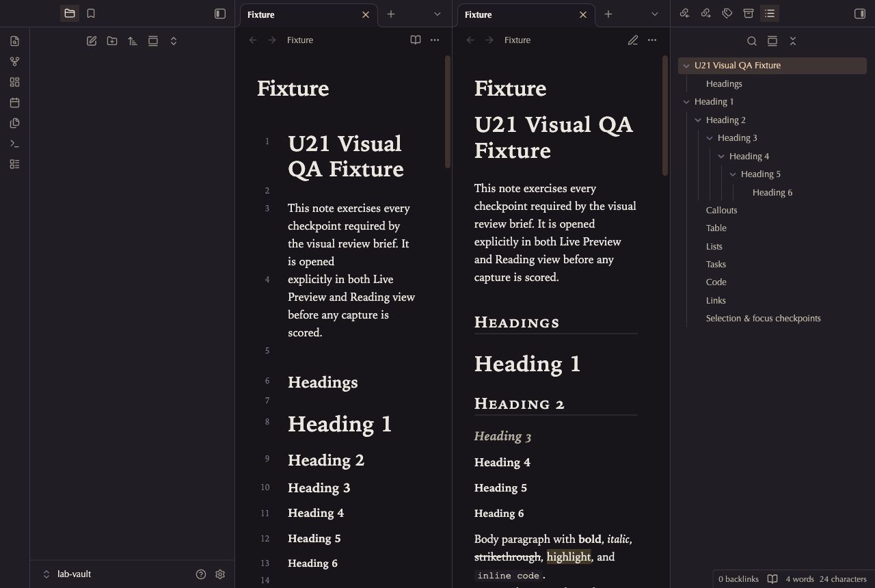875x588 pixels.
Task: Create a new note in file explorer
Action: pos(92,41)
